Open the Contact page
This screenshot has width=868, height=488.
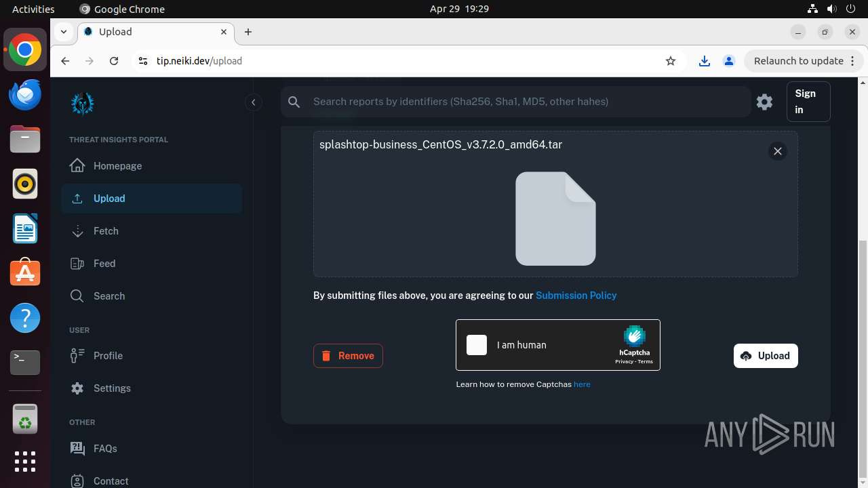tap(151, 481)
